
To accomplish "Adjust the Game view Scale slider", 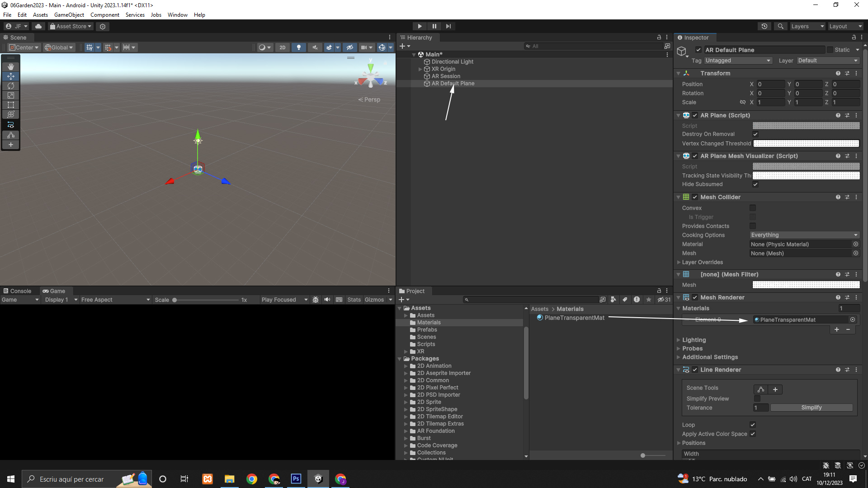I will pos(175,300).
